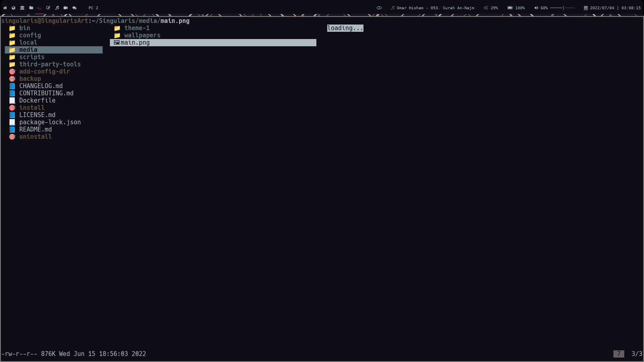Image resolution: width=644 pixels, height=362 pixels.
Task: Expand the wallpapers folder
Action: [142, 35]
